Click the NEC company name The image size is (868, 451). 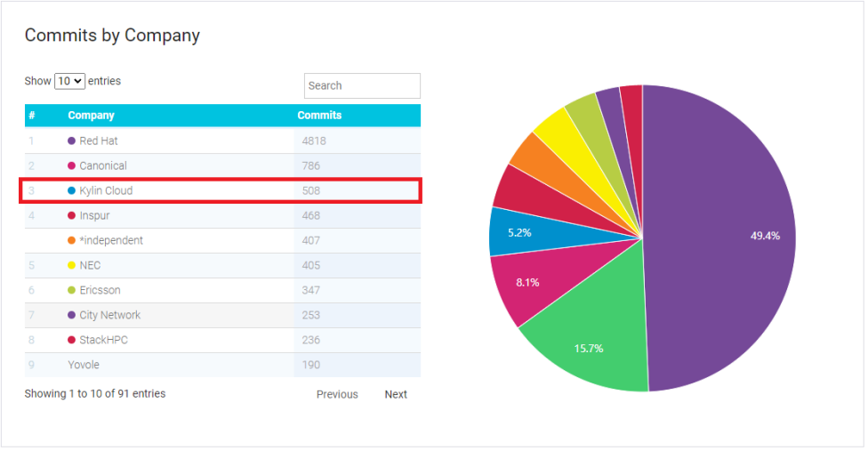click(x=90, y=265)
